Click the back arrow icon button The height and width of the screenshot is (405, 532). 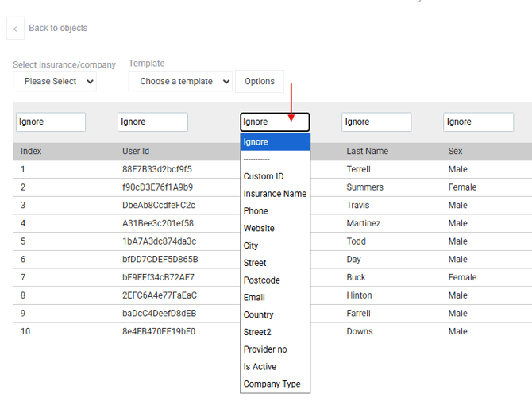point(15,28)
